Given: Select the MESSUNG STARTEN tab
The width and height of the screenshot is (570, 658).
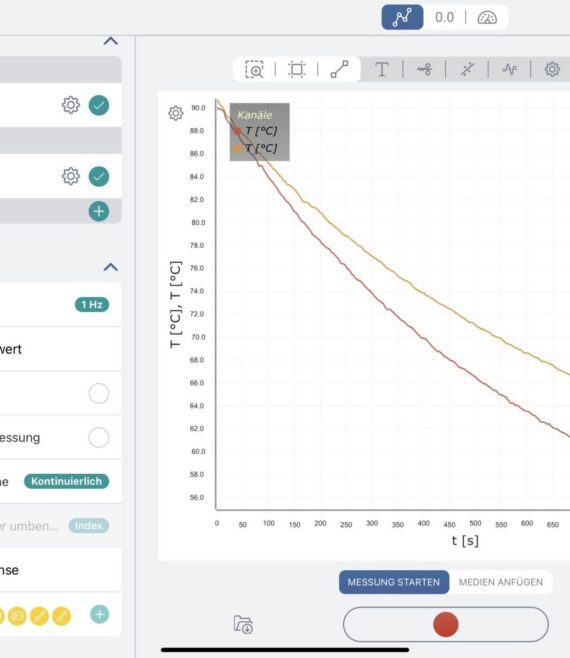Looking at the screenshot, I should click(x=394, y=582).
